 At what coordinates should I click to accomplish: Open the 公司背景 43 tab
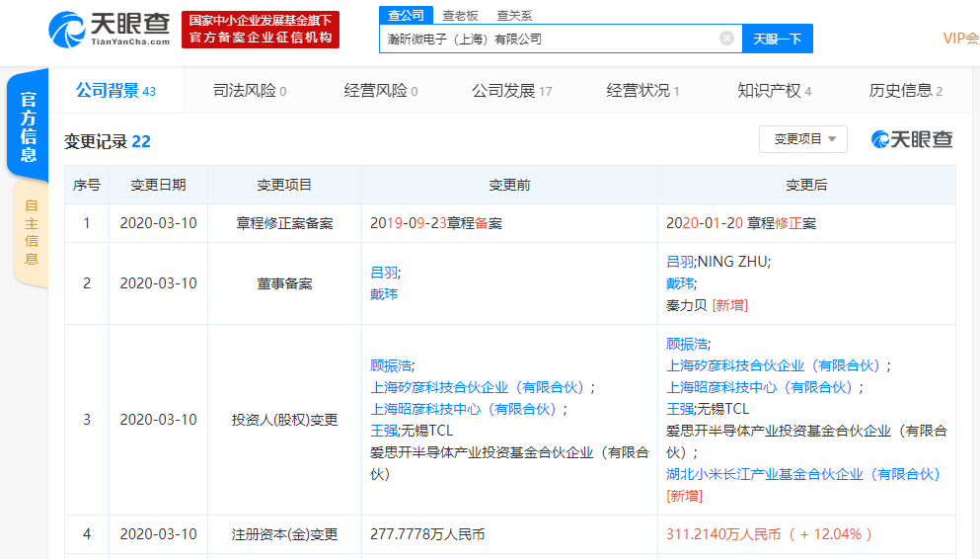tap(115, 91)
